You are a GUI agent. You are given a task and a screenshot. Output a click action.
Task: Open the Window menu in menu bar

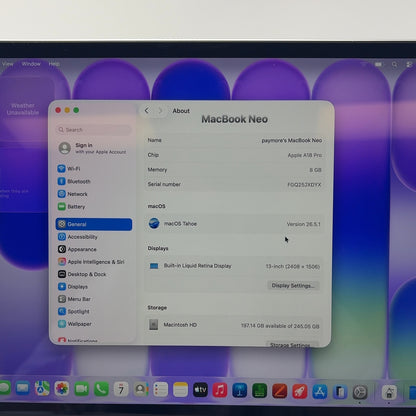[31, 64]
